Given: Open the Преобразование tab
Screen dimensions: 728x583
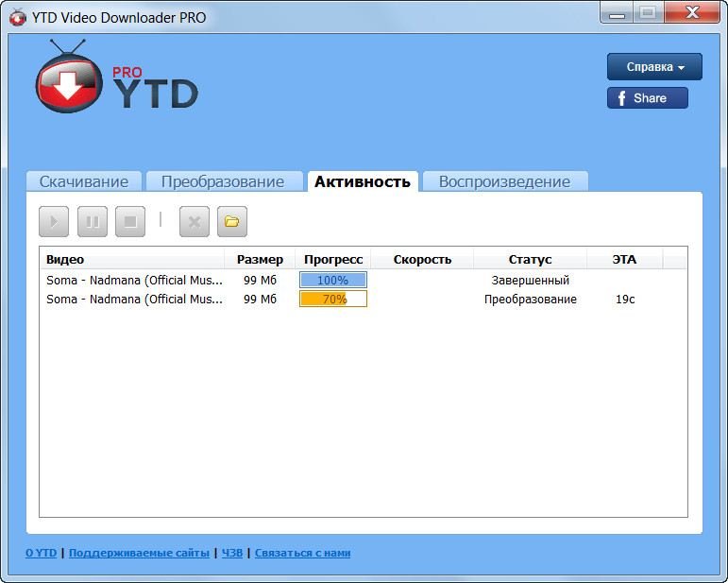Looking at the screenshot, I should coord(223,181).
